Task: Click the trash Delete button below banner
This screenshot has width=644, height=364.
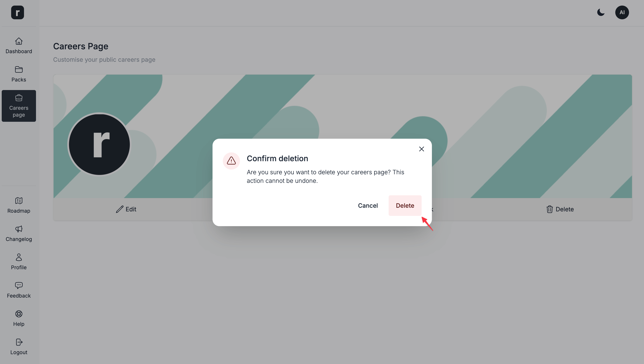Action: coord(560,209)
